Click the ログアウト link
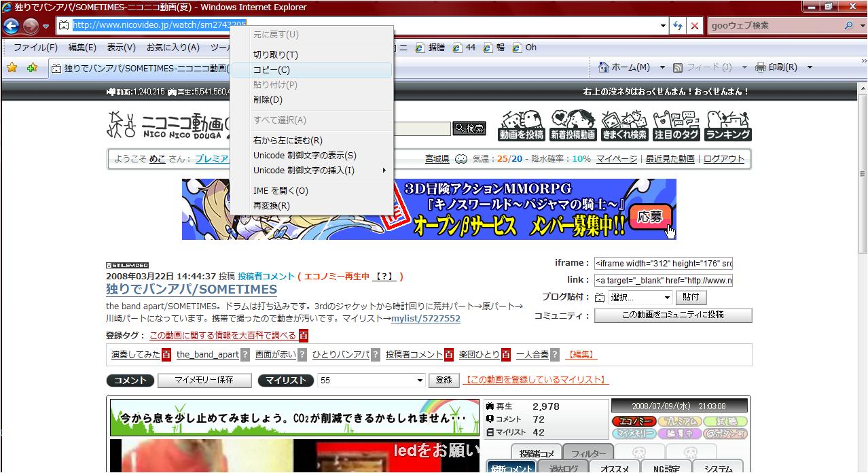This screenshot has width=868, height=473. pos(724,159)
